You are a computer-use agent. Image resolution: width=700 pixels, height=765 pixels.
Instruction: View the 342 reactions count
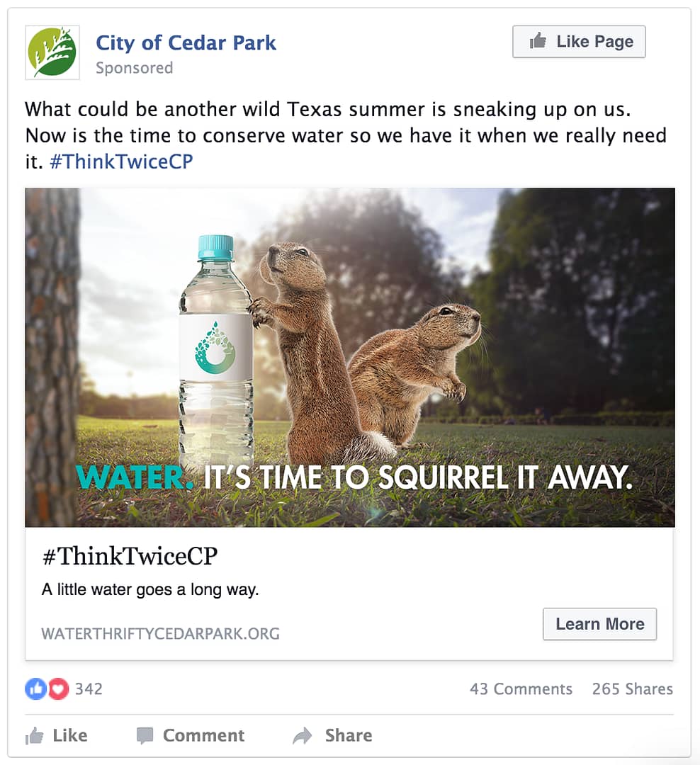[x=89, y=689]
